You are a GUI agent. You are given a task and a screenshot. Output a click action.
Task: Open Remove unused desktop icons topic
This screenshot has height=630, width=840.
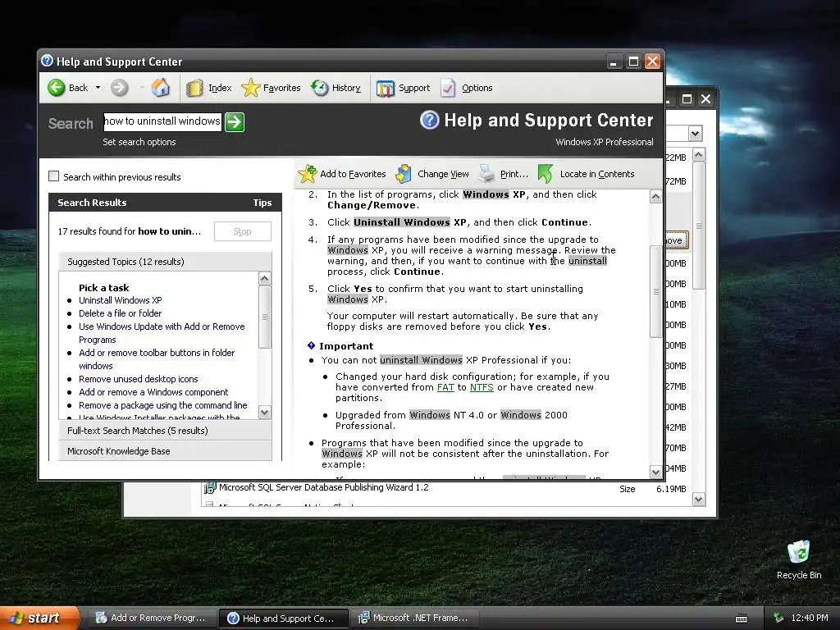138,379
